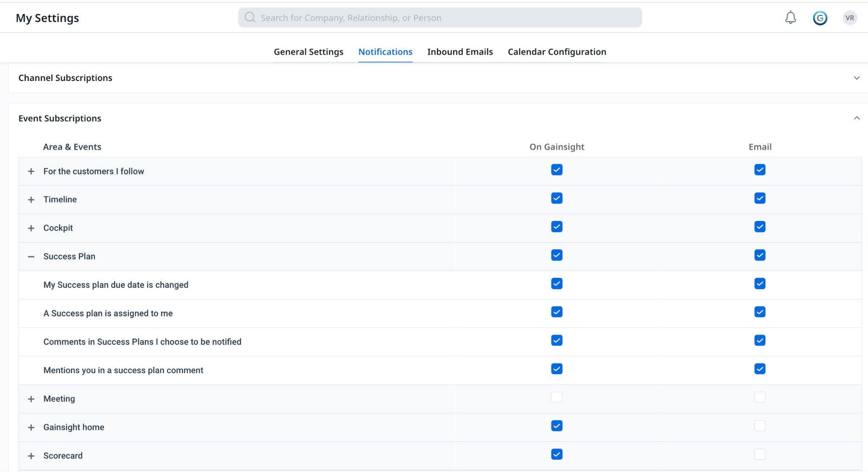Collapse the Success Plan row minus icon

click(31, 257)
